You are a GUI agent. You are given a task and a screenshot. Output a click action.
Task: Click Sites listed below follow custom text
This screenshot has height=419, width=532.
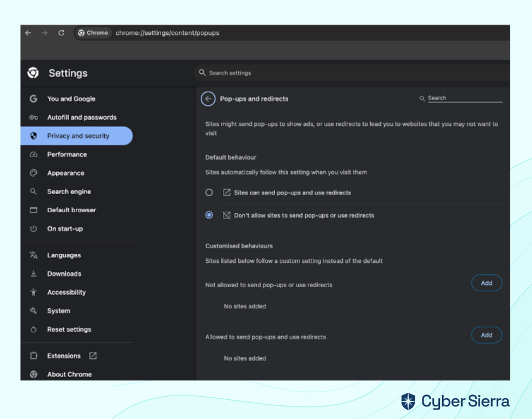pyautogui.click(x=294, y=261)
